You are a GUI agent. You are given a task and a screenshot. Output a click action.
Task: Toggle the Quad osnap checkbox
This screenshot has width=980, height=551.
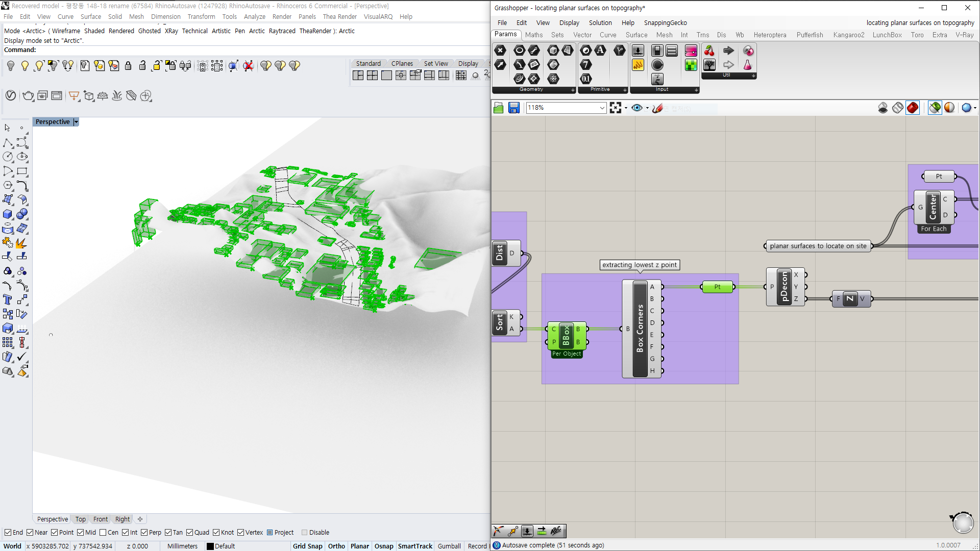(190, 532)
